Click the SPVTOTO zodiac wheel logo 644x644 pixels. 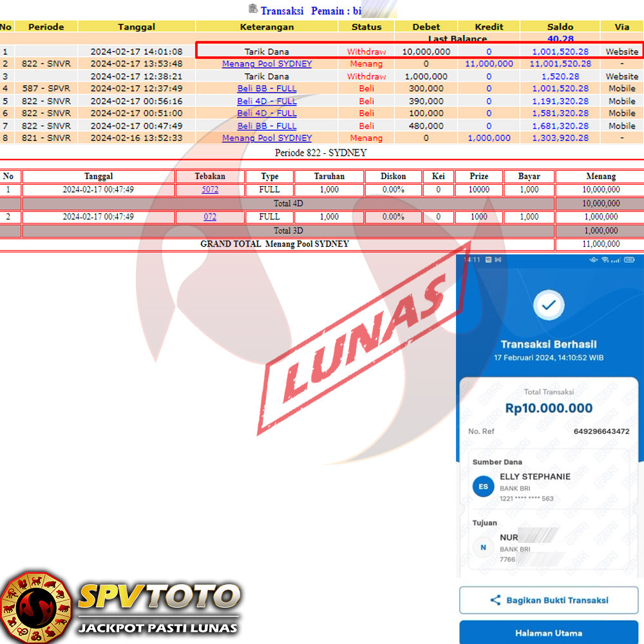pos(36,607)
